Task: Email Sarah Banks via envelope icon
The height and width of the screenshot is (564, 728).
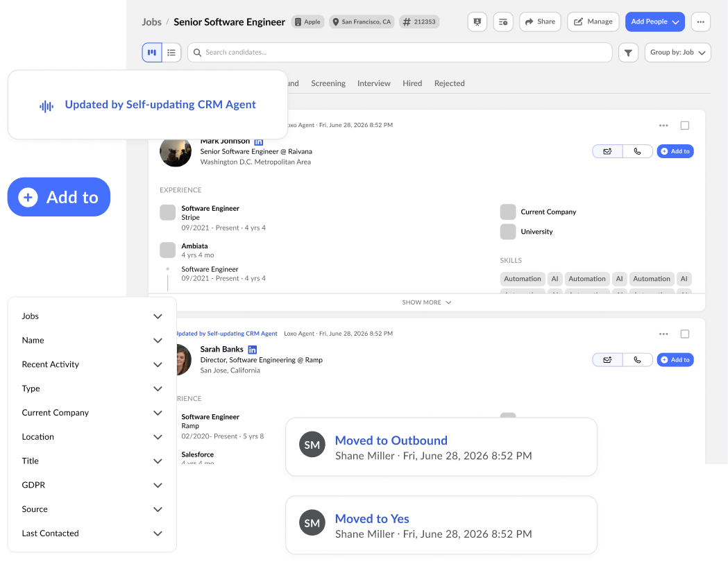Action: (x=607, y=360)
